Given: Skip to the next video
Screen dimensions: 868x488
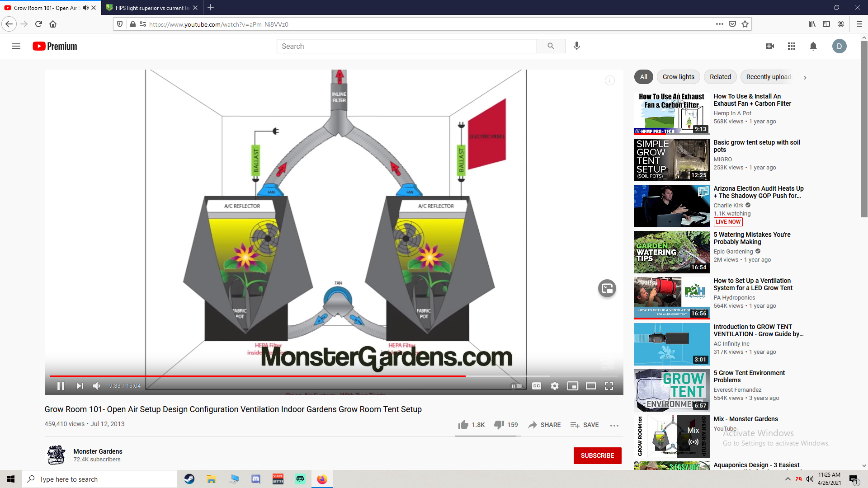Looking at the screenshot, I should 80,386.
